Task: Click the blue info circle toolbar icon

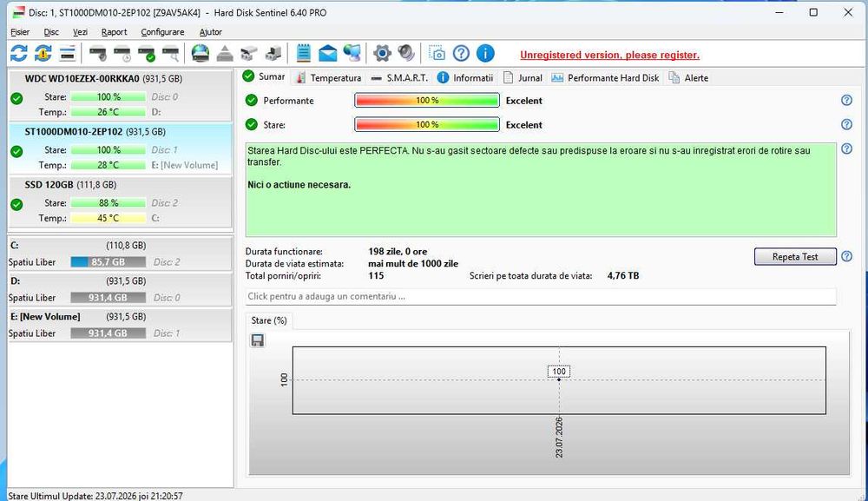Action: (485, 54)
